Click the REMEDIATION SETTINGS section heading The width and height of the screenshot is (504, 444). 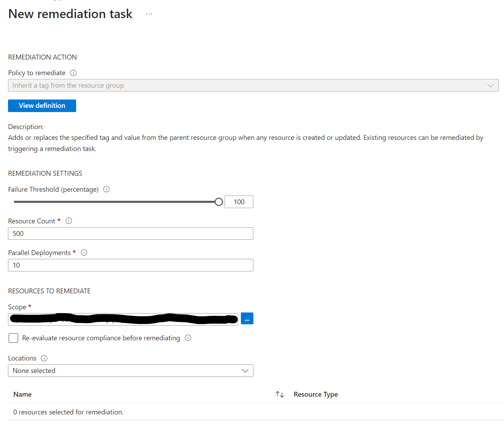tap(45, 173)
